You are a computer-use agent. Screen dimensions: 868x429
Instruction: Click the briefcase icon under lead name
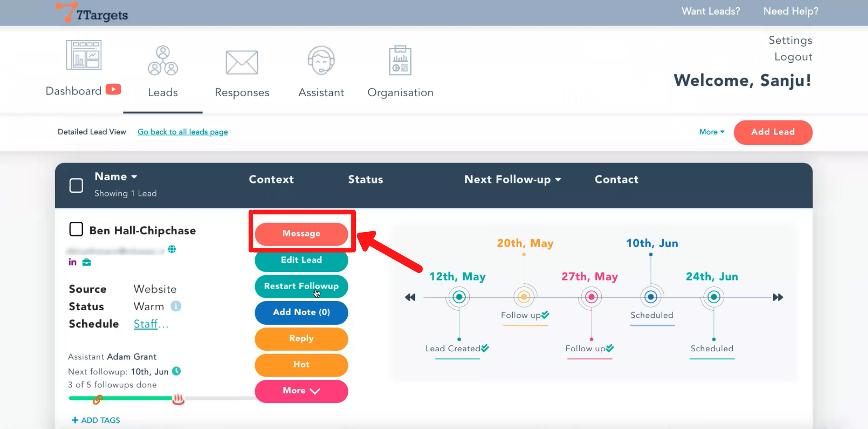86,262
